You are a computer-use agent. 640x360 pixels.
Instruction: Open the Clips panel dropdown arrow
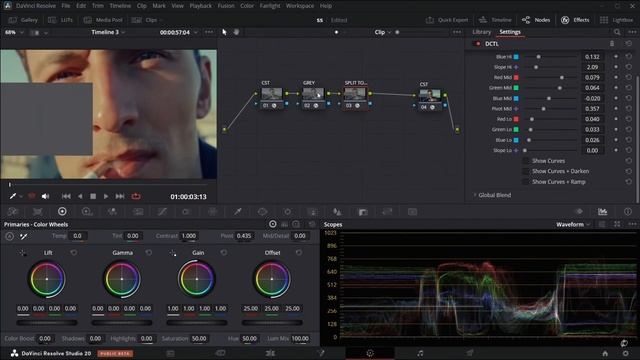click(x=161, y=20)
